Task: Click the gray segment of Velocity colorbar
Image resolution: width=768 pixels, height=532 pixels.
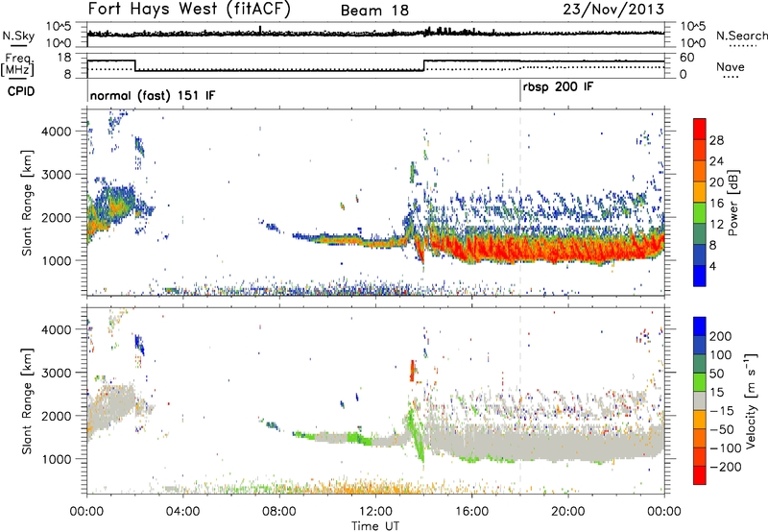Action: (700, 400)
